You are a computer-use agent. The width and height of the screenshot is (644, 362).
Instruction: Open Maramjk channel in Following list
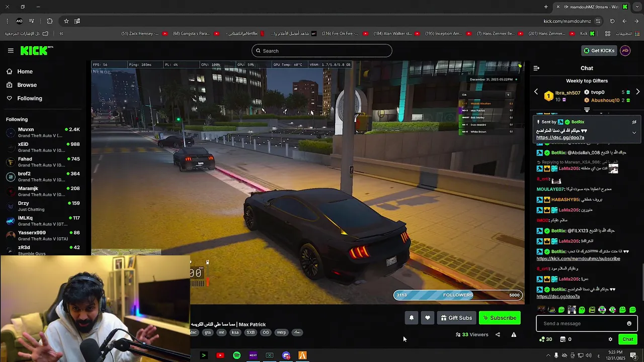(43, 192)
